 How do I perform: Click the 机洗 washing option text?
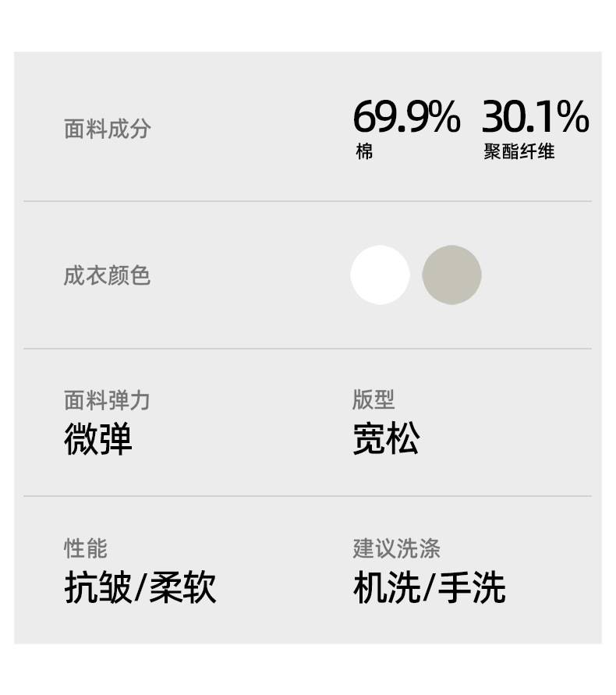click(386, 588)
